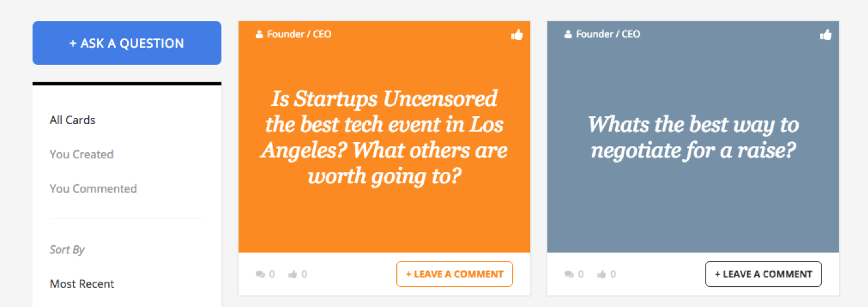This screenshot has height=307, width=868.
Task: Click the comment bubble icon under the raise negotiation card
Action: (x=569, y=274)
